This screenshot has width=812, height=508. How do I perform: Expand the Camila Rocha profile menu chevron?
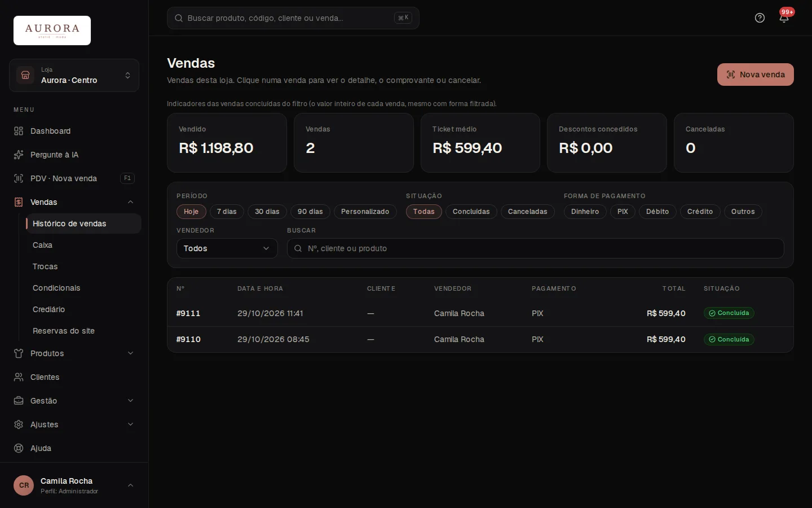coord(130,485)
